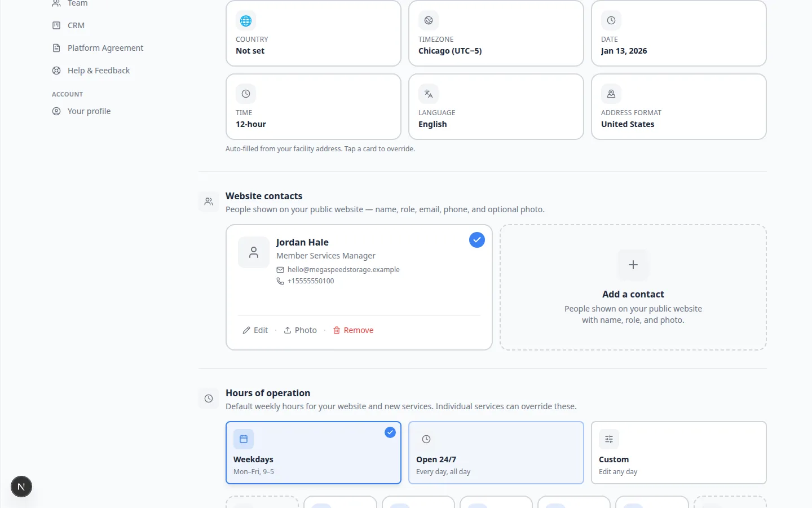Open the Date format card
812x508 pixels.
(x=679, y=33)
